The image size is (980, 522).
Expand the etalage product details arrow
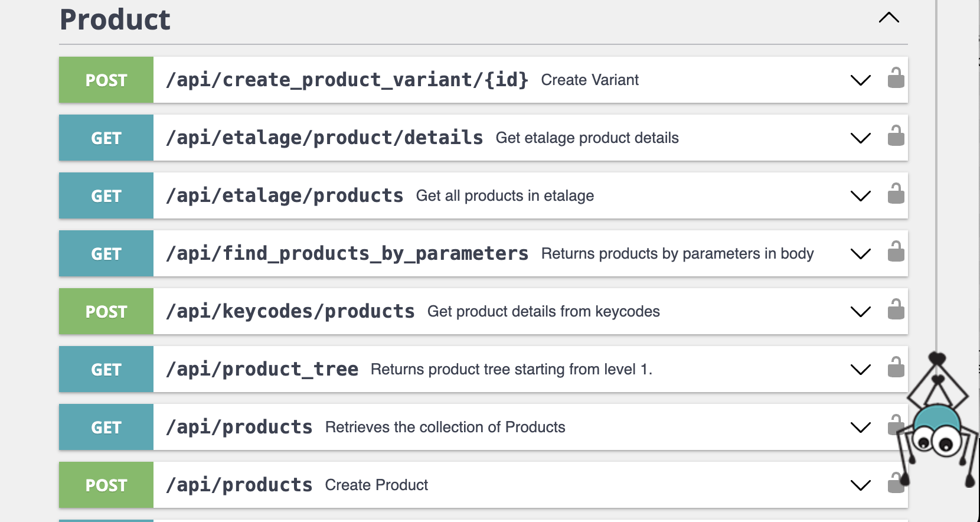(860, 138)
